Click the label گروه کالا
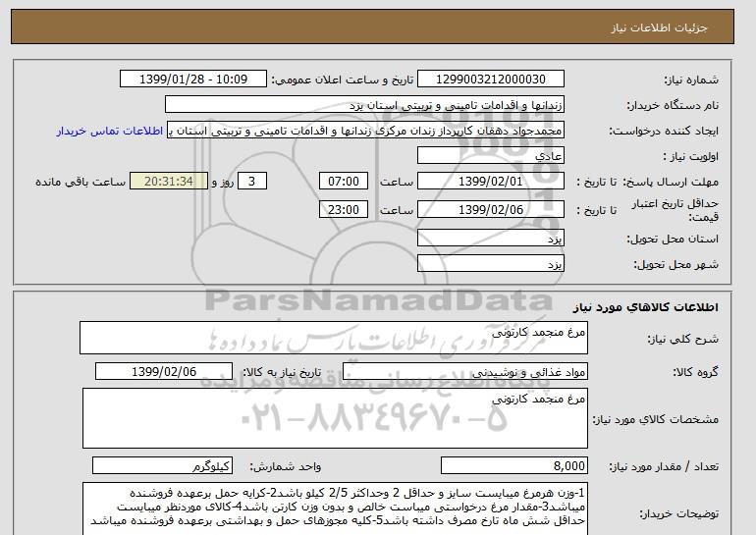Screen dimensions: 756x535 696,372
